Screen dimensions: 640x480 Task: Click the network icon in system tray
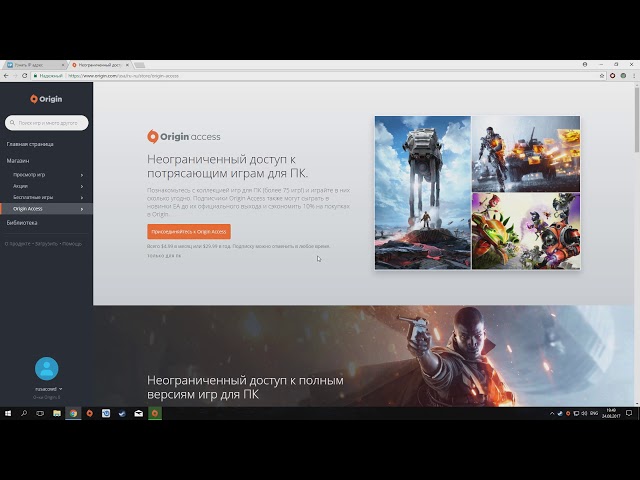[x=576, y=413]
